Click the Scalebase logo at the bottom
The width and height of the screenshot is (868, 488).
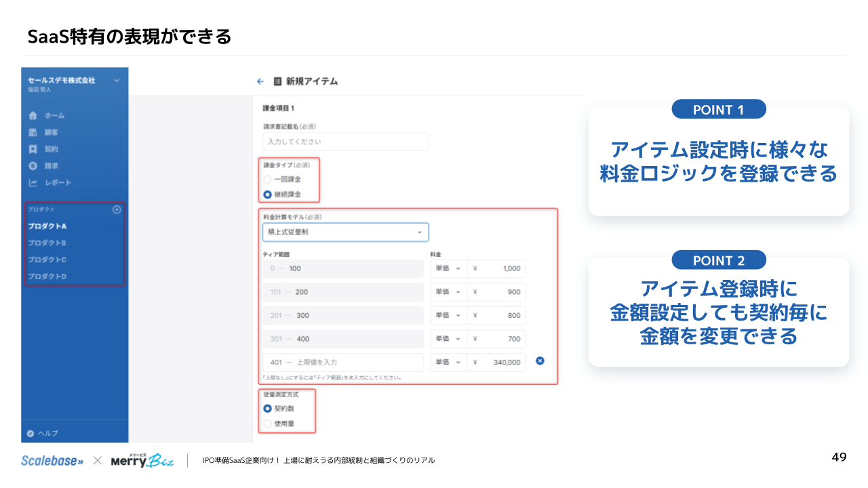52,460
